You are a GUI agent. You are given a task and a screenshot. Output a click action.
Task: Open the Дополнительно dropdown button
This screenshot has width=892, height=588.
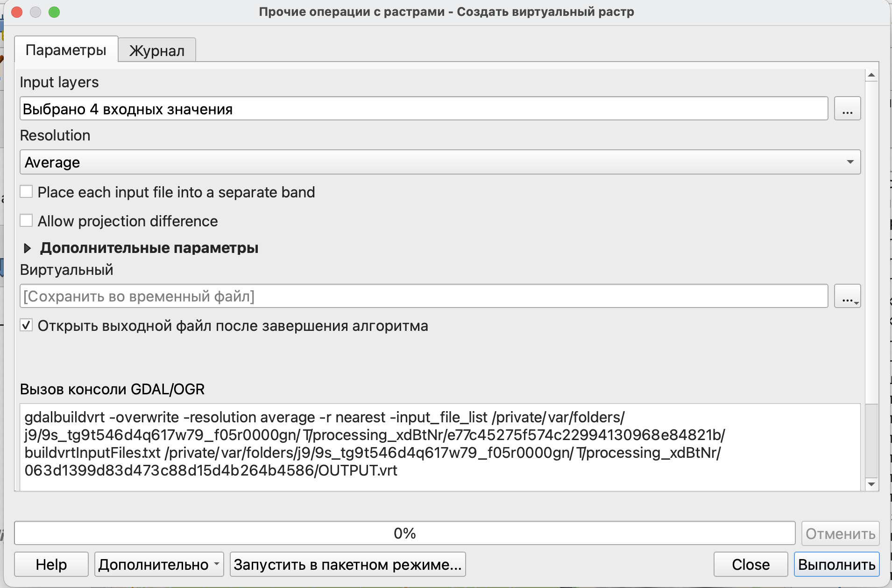pyautogui.click(x=159, y=564)
